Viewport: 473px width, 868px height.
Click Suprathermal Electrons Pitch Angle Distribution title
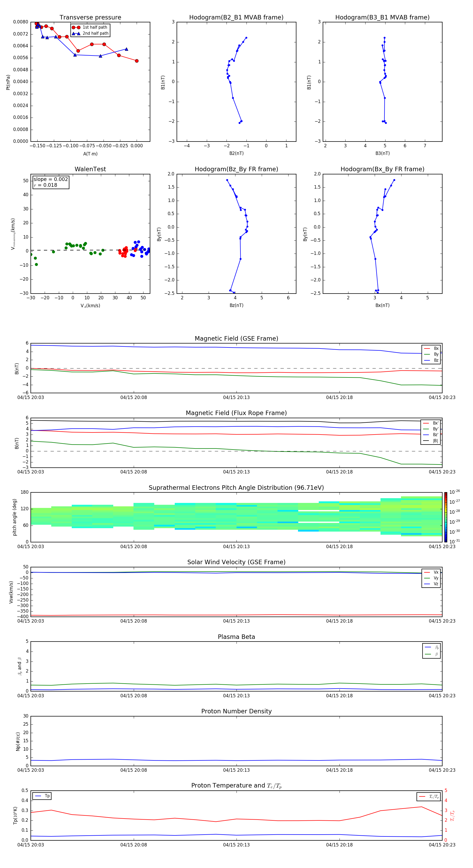pos(236,488)
